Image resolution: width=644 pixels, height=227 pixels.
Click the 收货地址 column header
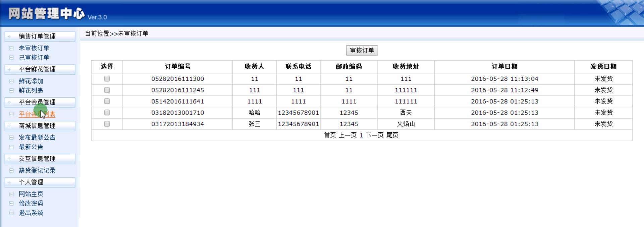406,67
